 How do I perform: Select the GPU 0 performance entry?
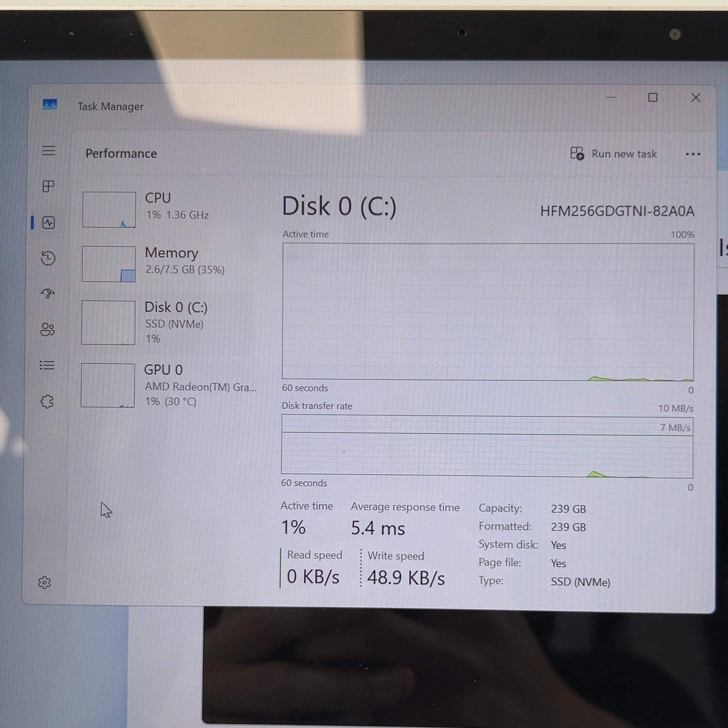pos(167,385)
